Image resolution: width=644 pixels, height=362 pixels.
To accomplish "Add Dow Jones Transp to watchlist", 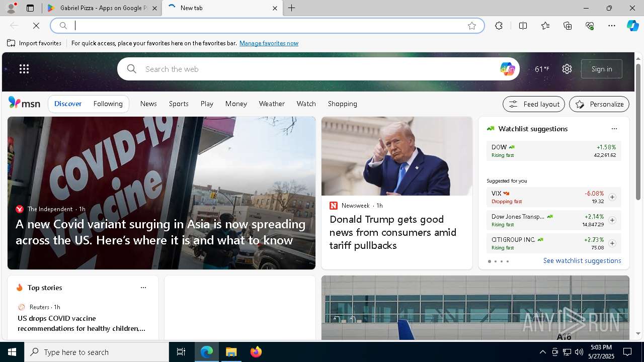I will (x=612, y=220).
